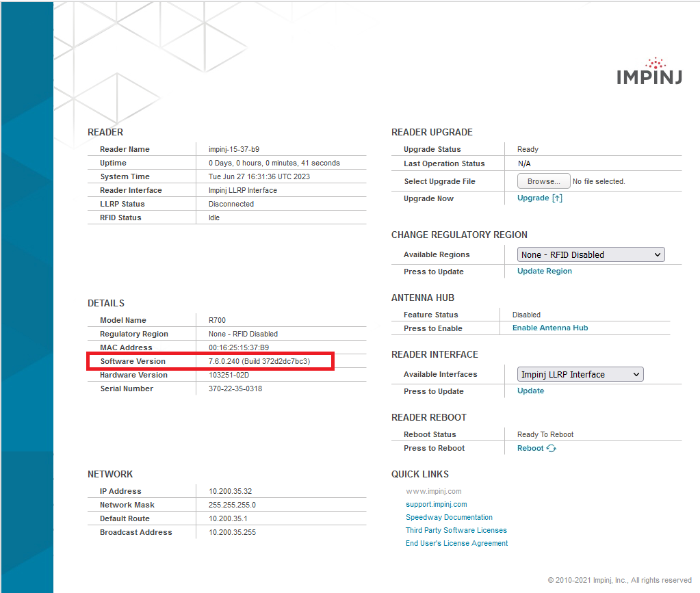This screenshot has width=700, height=593.
Task: Click the Impinj logo
Action: [649, 71]
